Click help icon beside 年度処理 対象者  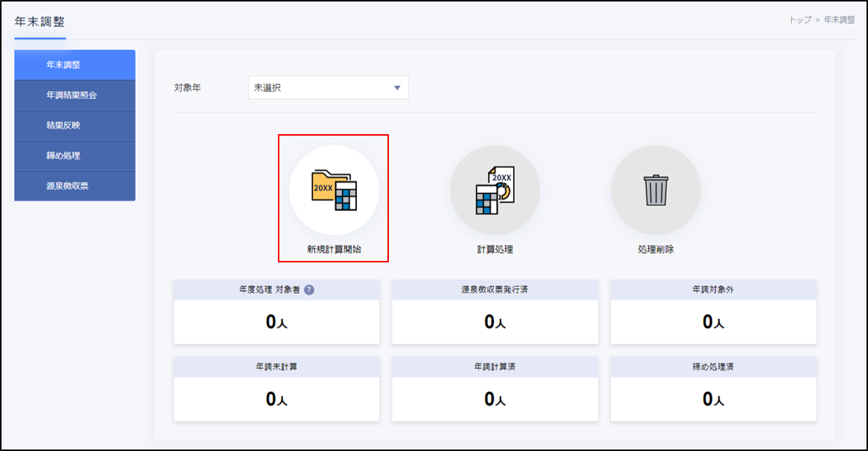(x=309, y=290)
